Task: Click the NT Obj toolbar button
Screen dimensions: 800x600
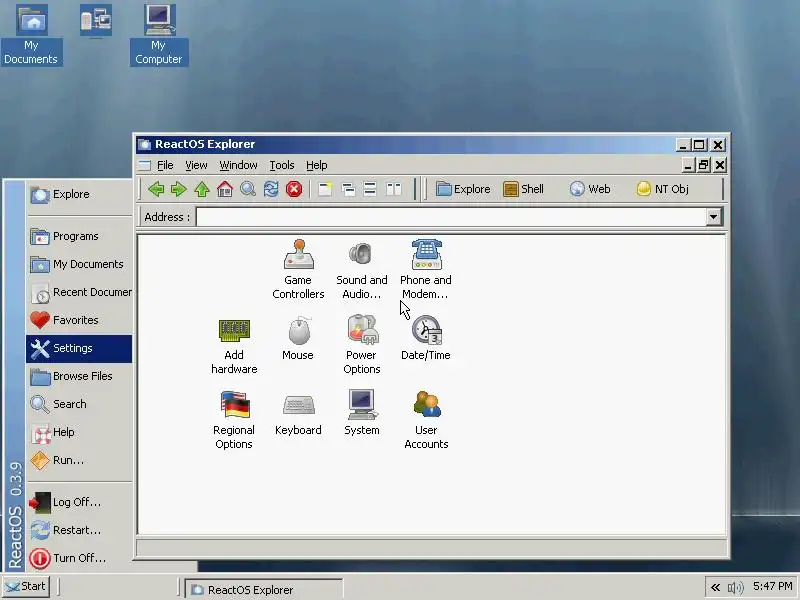Action: click(x=663, y=189)
